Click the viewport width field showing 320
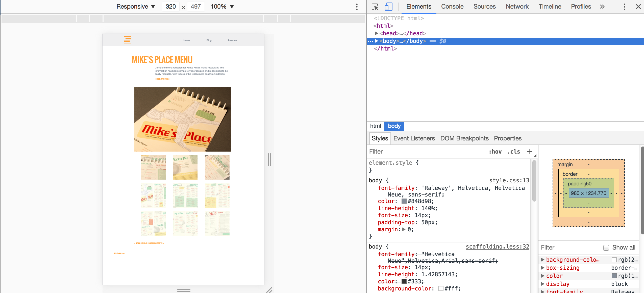Screen dimensions: 644x293 (x=171, y=7)
